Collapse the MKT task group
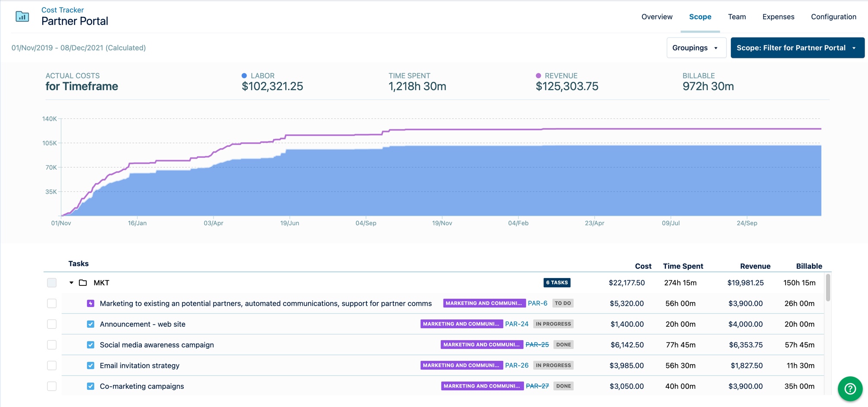Viewport: 868px width, 407px height. [x=72, y=283]
